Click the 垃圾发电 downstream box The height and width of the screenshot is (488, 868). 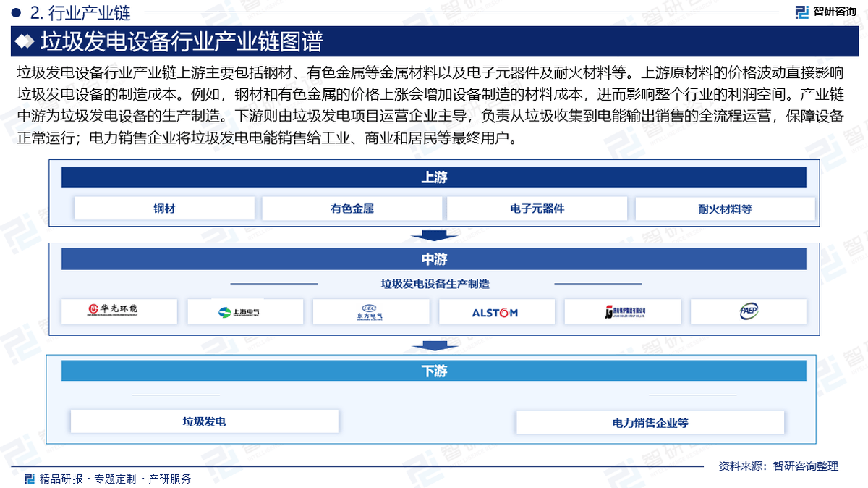tap(204, 421)
